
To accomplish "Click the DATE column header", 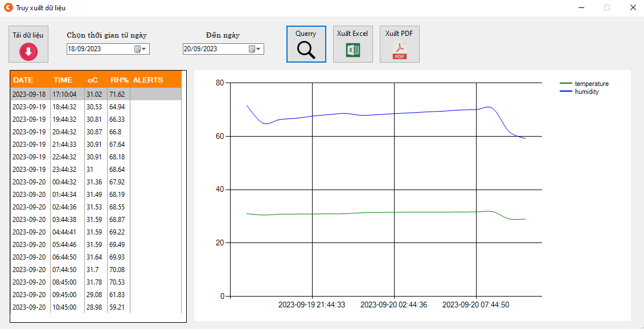I will (24, 80).
